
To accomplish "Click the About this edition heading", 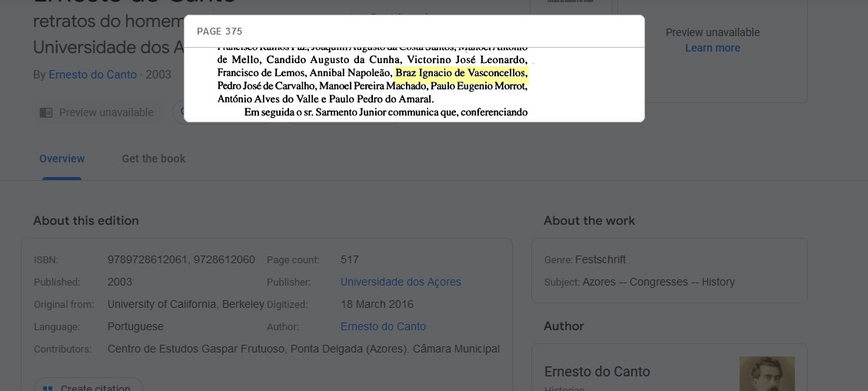I will 86,220.
